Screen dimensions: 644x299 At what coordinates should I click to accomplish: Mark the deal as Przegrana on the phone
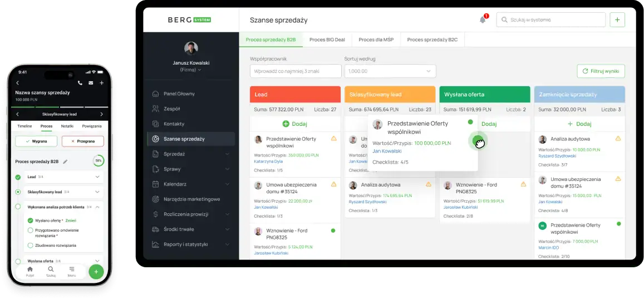82,141
